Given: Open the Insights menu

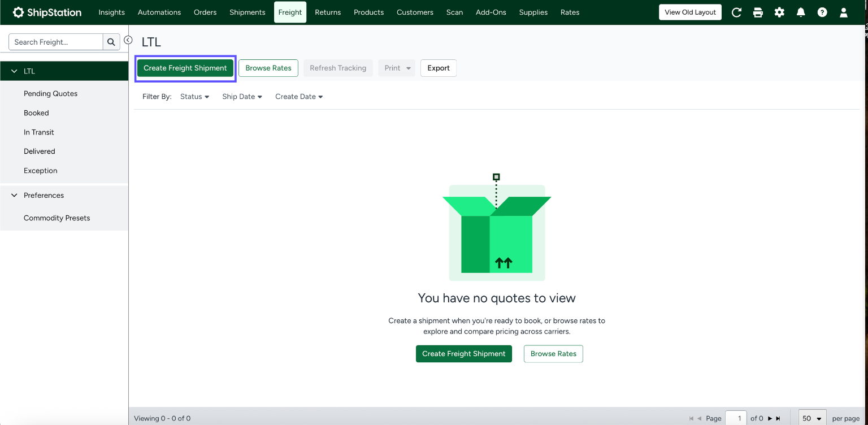Looking at the screenshot, I should tap(112, 12).
